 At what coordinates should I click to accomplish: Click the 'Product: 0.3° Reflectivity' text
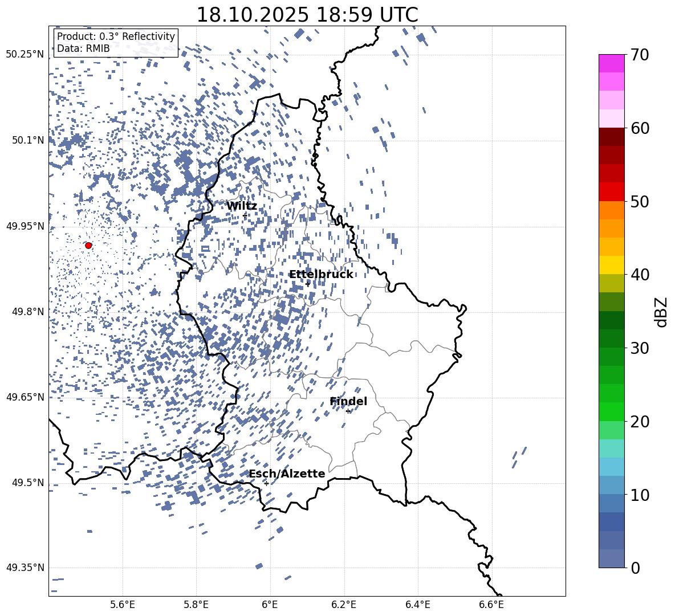[x=116, y=36]
